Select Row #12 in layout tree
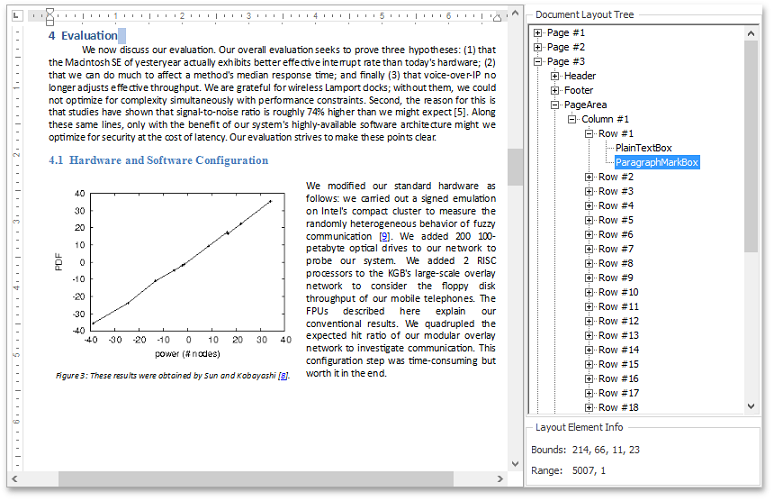 pos(619,321)
